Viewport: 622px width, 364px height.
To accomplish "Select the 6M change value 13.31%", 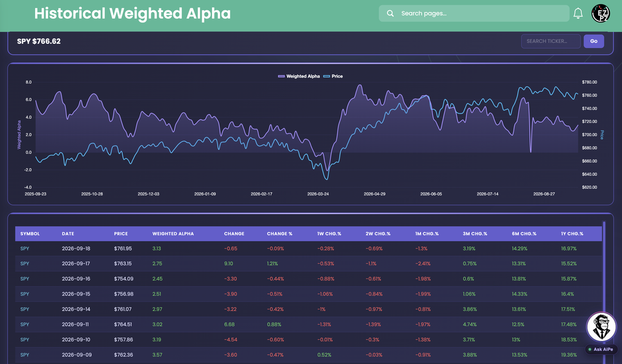I will 519,264.
